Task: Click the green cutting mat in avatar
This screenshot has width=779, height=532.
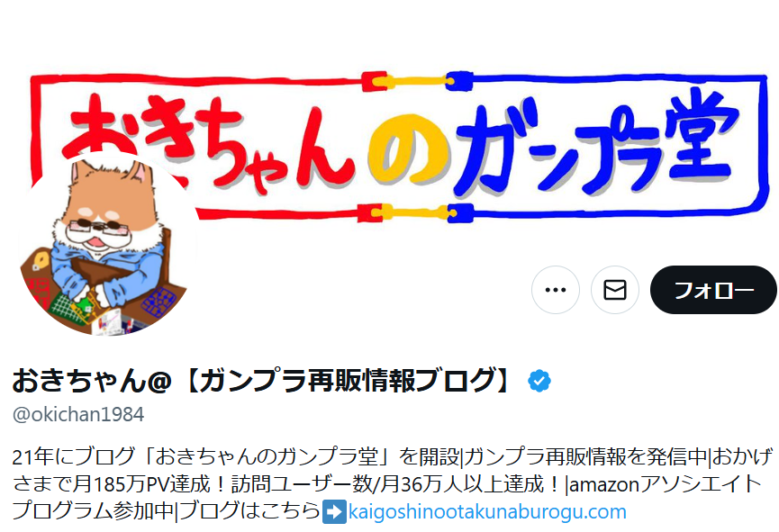Action: click(x=69, y=303)
